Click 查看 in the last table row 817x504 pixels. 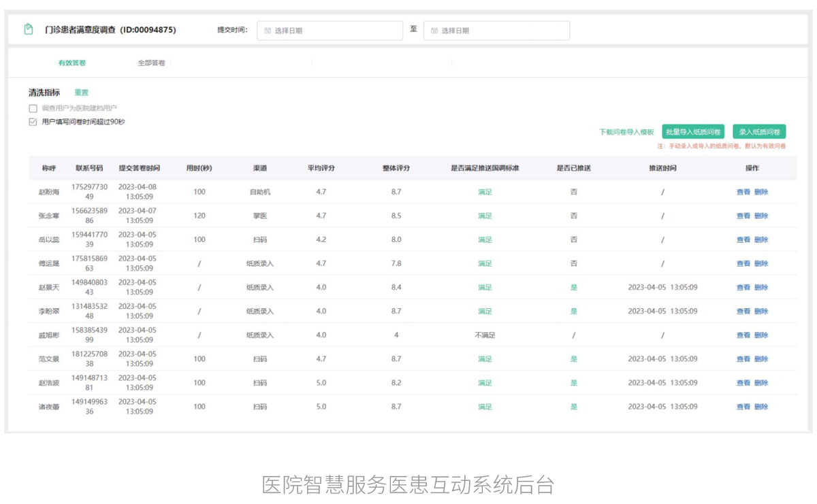click(x=743, y=407)
